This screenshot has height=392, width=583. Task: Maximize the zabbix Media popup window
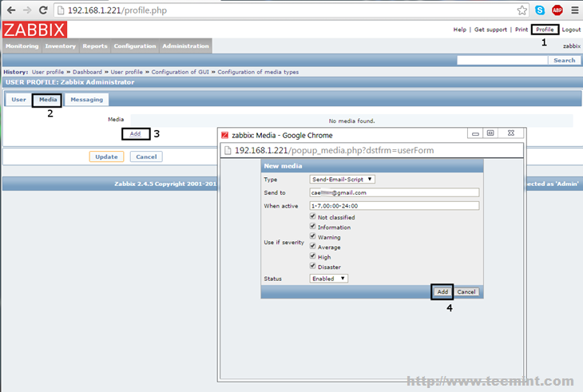tap(490, 133)
